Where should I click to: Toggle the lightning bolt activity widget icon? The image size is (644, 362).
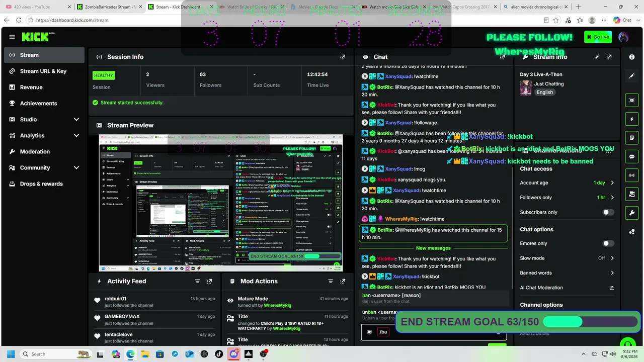point(632,119)
